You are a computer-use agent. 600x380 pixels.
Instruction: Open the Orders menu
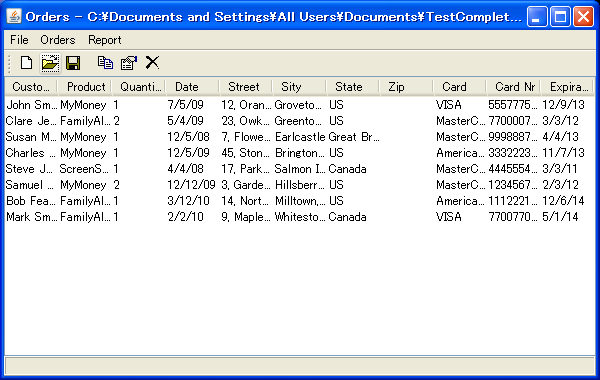(58, 40)
